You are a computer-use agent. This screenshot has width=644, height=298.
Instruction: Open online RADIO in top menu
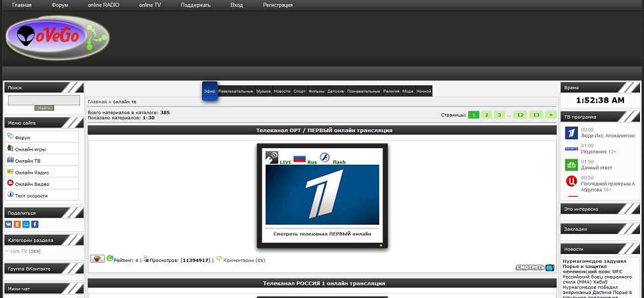pyautogui.click(x=103, y=5)
